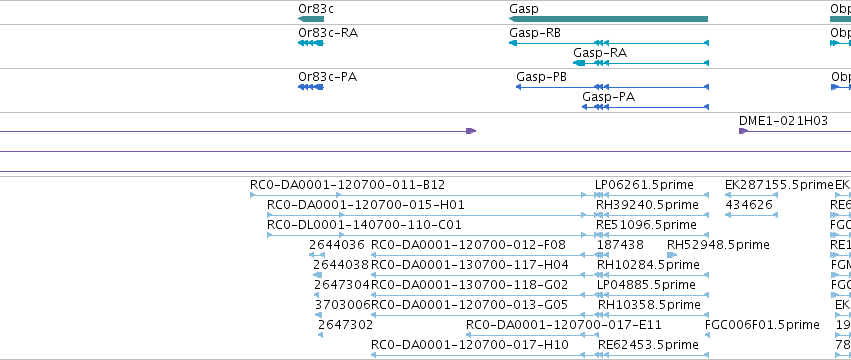Select the FGC006F01.5prime label
This screenshot has height=360, width=851.
pos(762,326)
